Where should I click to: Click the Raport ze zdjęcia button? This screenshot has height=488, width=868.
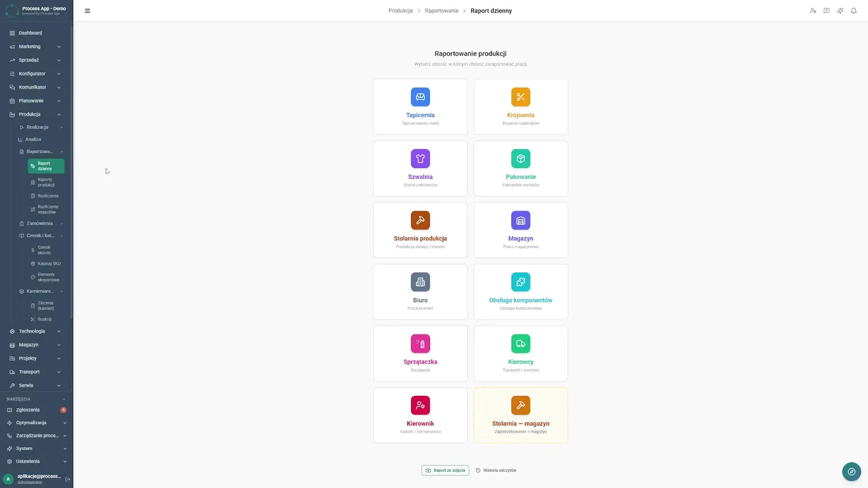coord(445,471)
